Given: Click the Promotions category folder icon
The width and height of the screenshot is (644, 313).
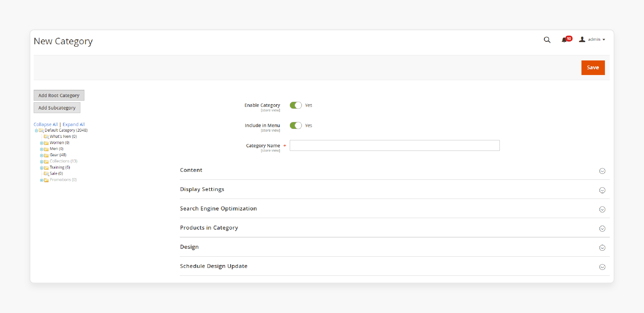Looking at the screenshot, I should [46, 180].
